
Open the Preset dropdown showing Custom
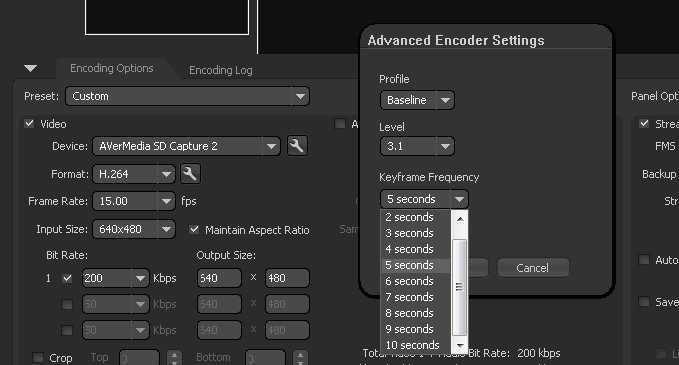187,96
